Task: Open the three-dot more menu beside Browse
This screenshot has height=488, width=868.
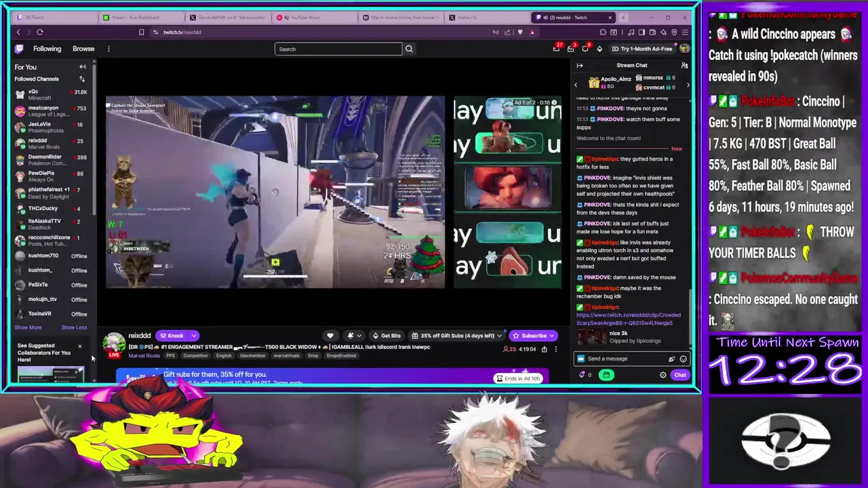Action: [x=108, y=49]
